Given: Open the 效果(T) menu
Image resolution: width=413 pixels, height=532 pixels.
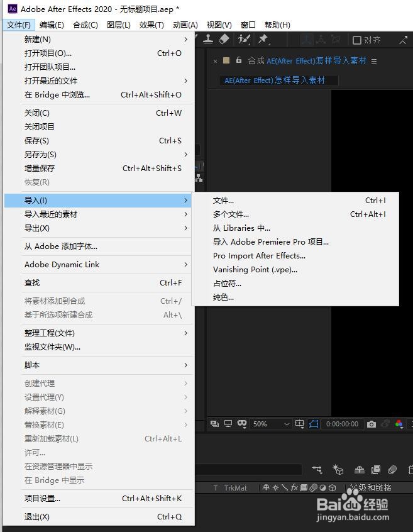Looking at the screenshot, I should click(151, 25).
